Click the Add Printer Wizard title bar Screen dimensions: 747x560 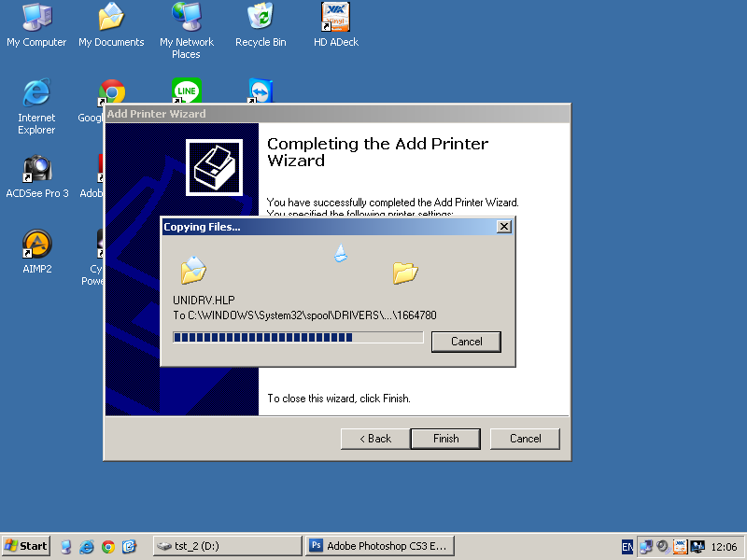(337, 114)
